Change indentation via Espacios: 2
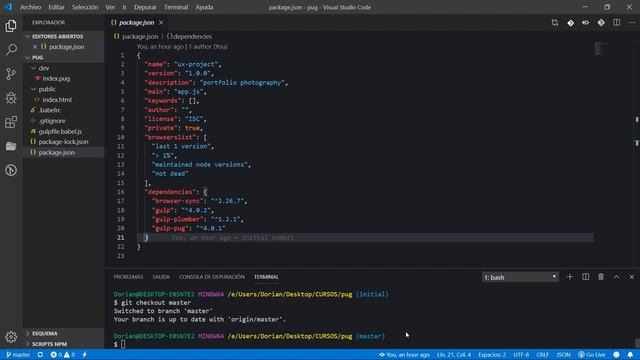The height and width of the screenshot is (360, 640). [x=492, y=355]
